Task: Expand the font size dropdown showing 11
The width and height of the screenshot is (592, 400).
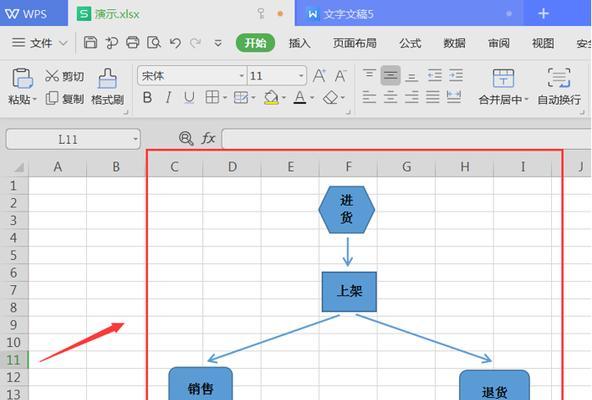Action: tap(301, 76)
